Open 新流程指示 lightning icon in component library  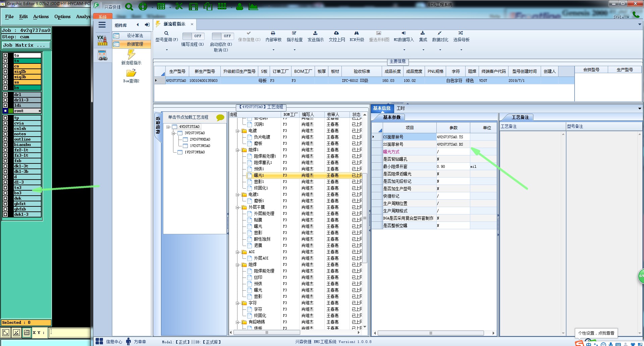(x=131, y=54)
